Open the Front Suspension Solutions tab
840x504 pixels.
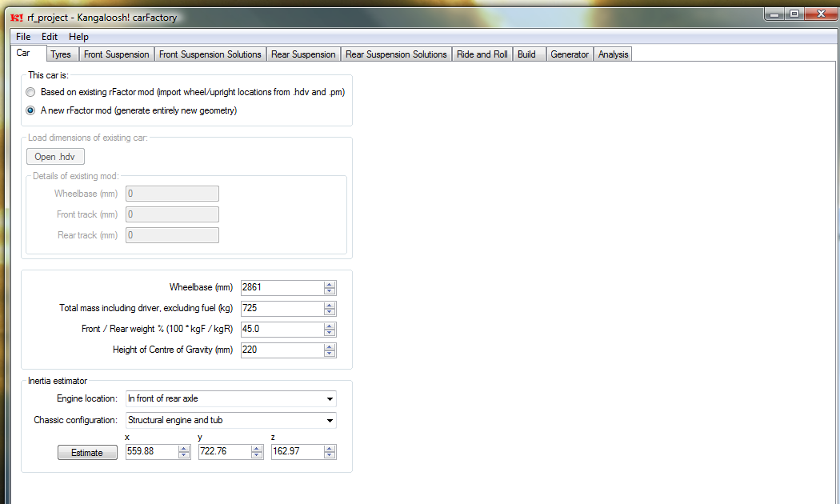point(210,54)
